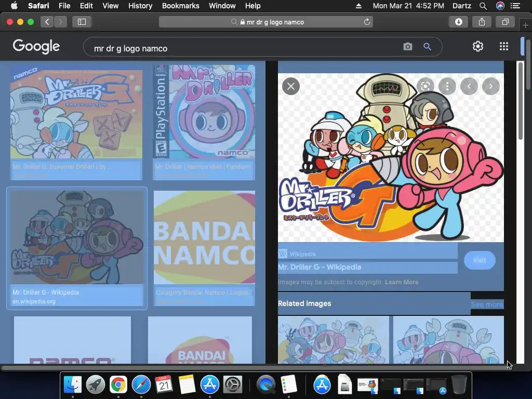The image size is (532, 399).
Task: Open the View menu
Action: [x=111, y=6]
